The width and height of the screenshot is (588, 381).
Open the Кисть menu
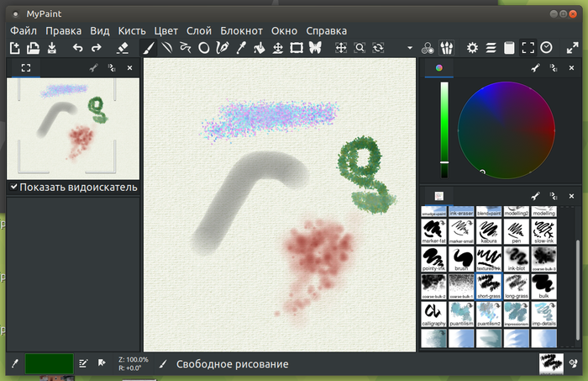(132, 31)
